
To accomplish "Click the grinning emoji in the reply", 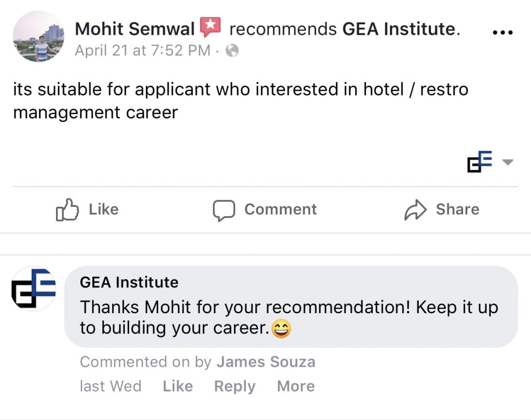I will (282, 328).
